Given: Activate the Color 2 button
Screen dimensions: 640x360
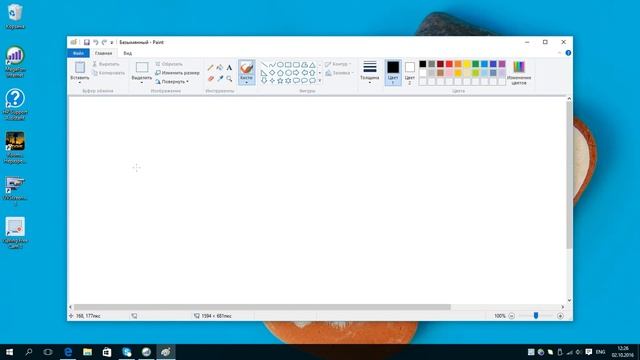Looking at the screenshot, I should 410,73.
